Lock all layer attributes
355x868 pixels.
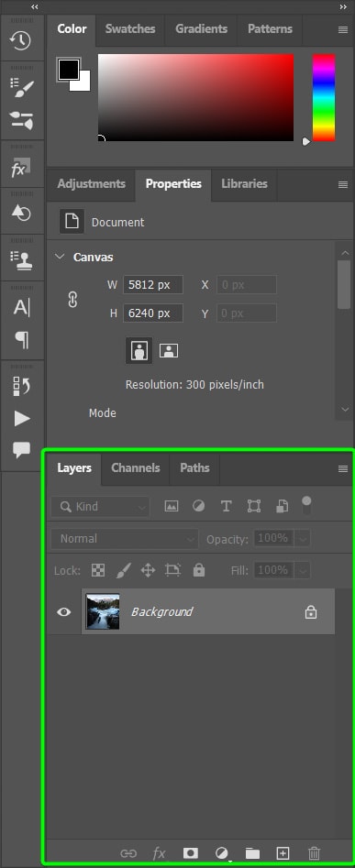pyautogui.click(x=199, y=570)
